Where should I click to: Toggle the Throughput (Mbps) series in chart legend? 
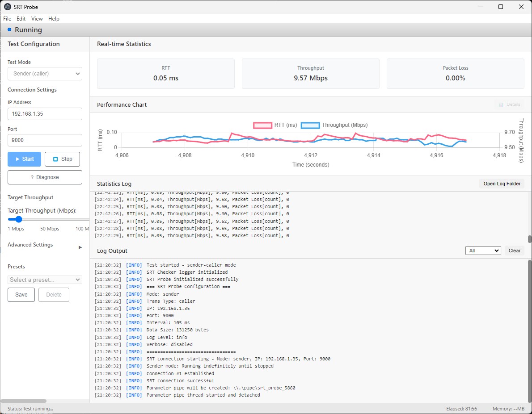(x=334, y=125)
